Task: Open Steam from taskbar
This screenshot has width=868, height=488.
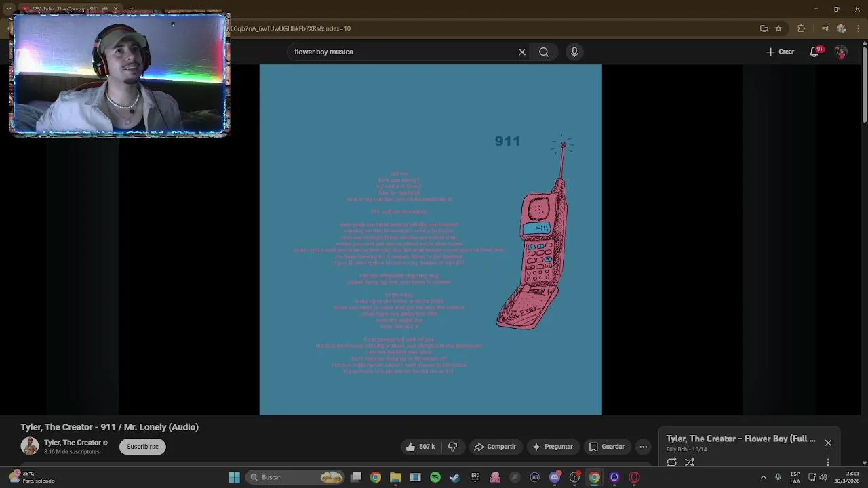Action: pyautogui.click(x=455, y=477)
